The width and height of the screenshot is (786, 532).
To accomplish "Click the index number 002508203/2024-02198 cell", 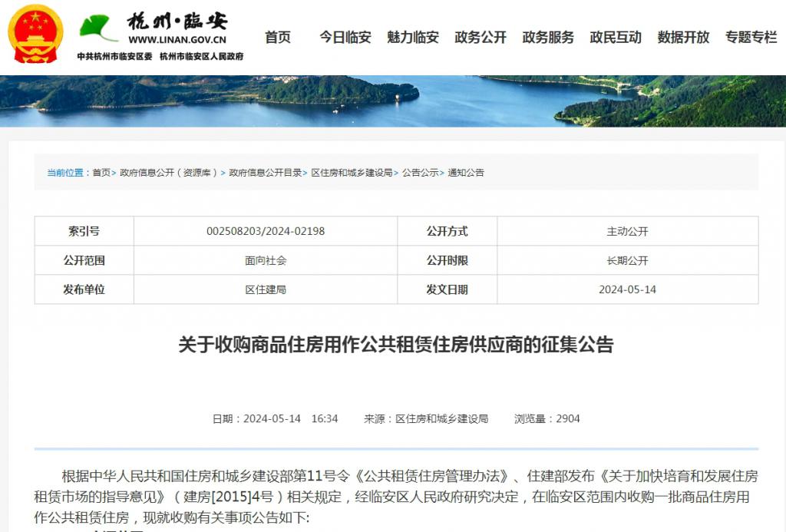I will (x=266, y=231).
